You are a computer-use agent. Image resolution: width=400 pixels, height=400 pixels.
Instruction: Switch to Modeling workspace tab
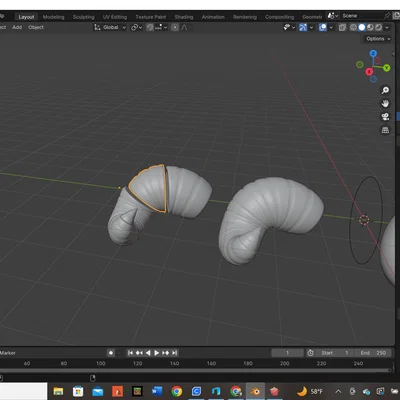[53, 17]
